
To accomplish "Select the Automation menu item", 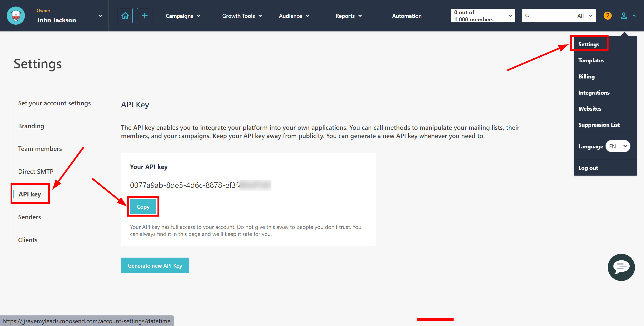I will click(x=407, y=15).
